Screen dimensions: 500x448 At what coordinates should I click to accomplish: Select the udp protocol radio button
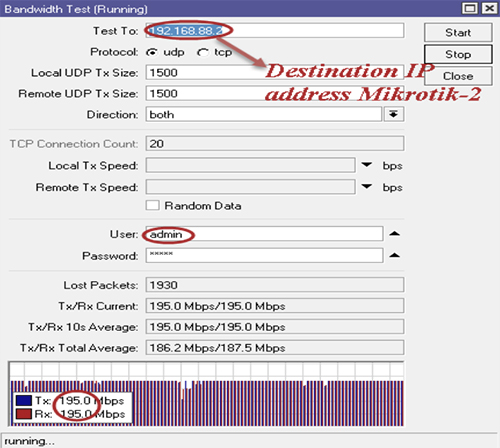152,53
